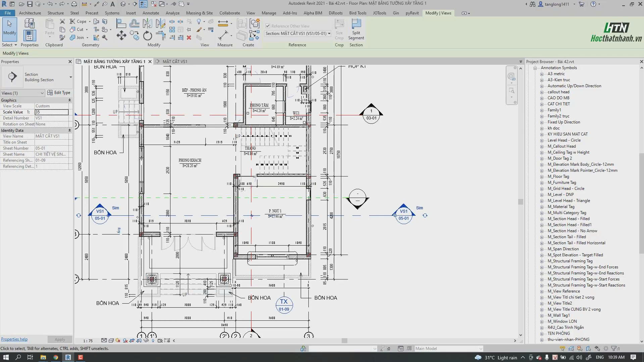644x362 pixels.
Task: Use Mirror - Draw Axis tool
Action: pos(160,23)
